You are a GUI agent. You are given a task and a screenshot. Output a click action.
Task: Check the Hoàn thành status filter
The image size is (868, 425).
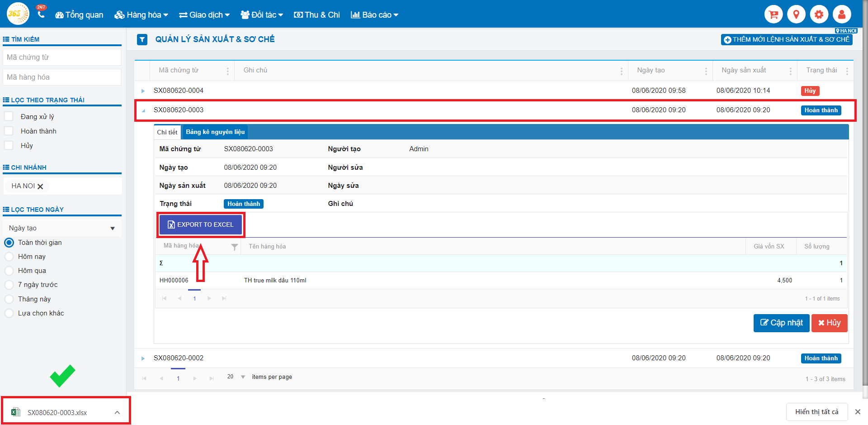[x=9, y=131]
